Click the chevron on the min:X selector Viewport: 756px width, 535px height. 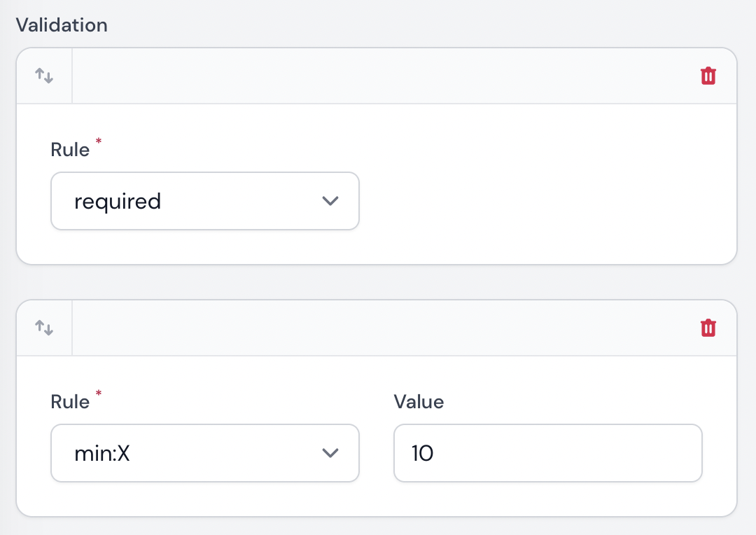[330, 453]
